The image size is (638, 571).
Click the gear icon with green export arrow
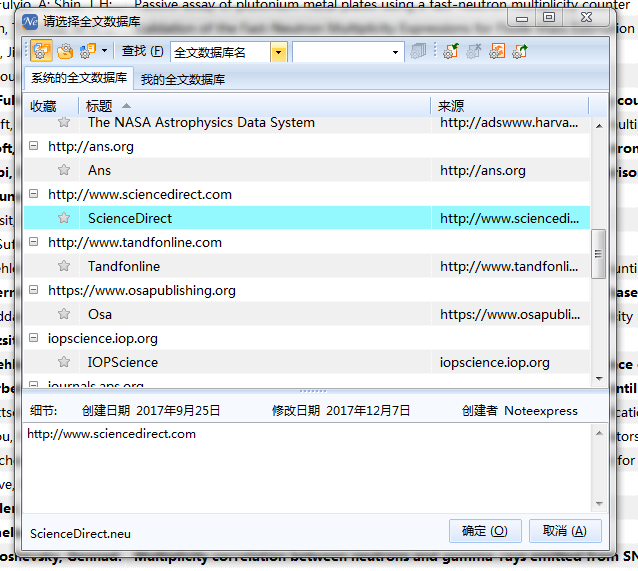520,51
